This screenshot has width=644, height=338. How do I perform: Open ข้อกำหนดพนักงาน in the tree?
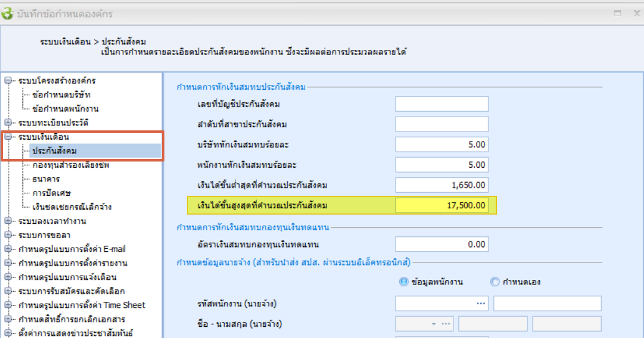[65, 109]
